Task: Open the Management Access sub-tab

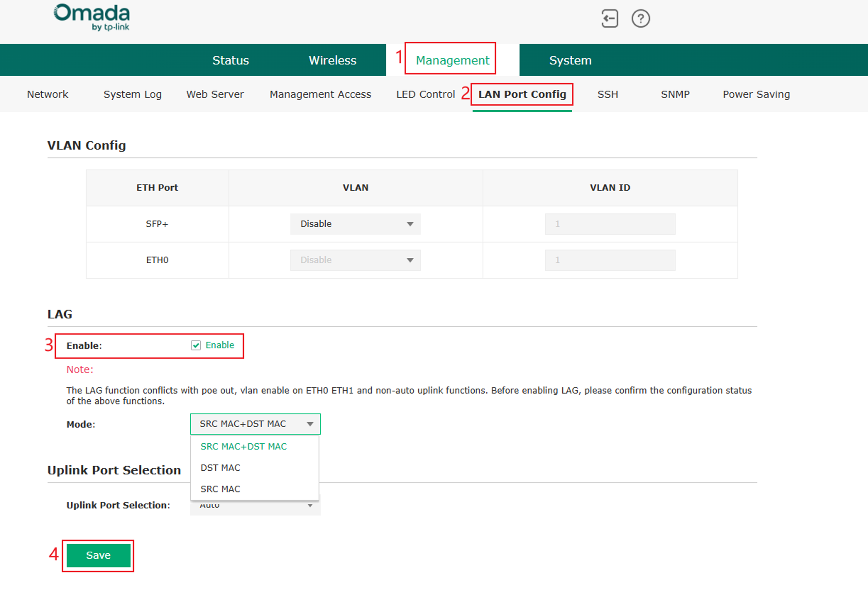Action: tap(320, 94)
